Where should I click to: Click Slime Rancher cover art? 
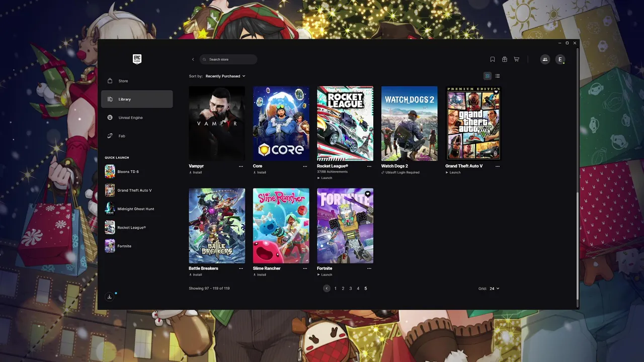281,226
